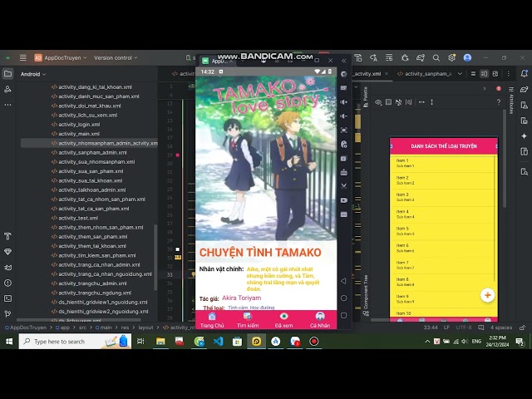Open the Problems tool window
The image size is (532, 399).
click(x=7, y=283)
